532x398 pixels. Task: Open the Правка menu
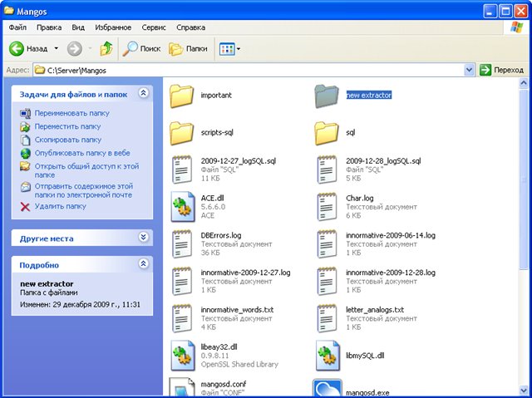(49, 27)
